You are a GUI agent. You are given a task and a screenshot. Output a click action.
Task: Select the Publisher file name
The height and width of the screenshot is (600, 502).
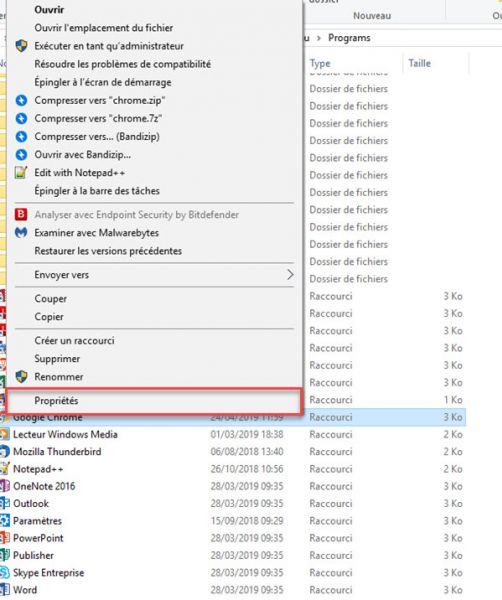pos(33,555)
